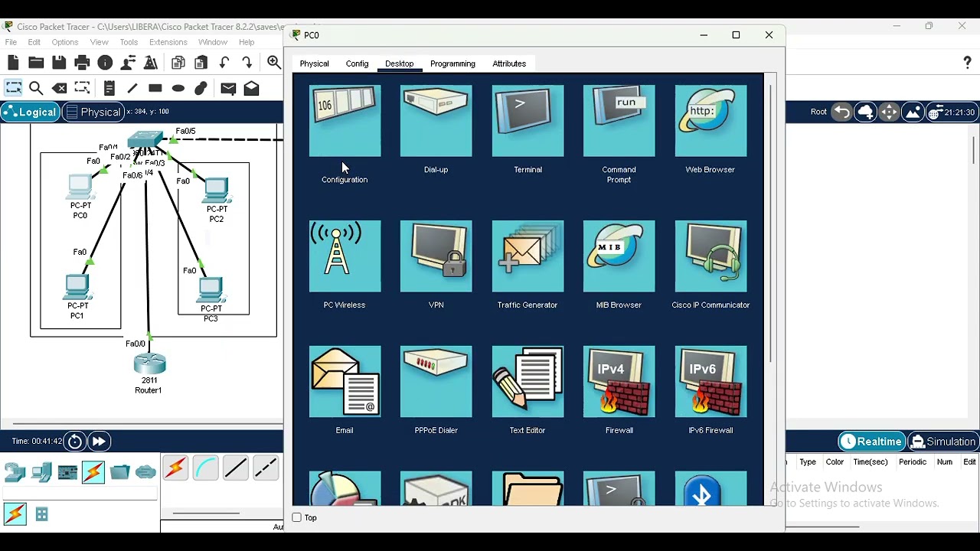Open the Command Prompt app
Image resolution: width=980 pixels, height=551 pixels.
point(619,121)
